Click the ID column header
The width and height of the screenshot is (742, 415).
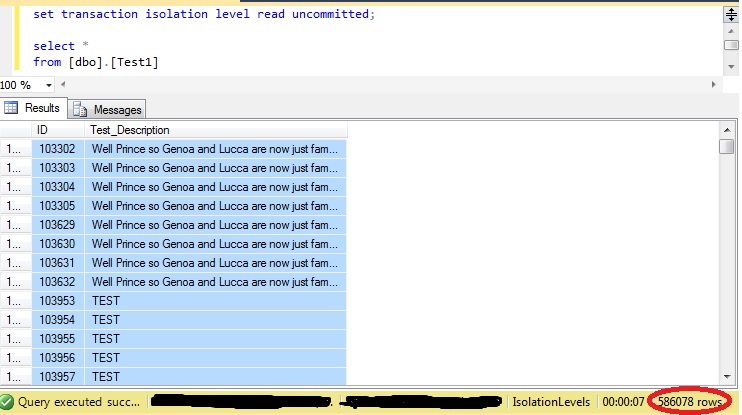(x=58, y=130)
